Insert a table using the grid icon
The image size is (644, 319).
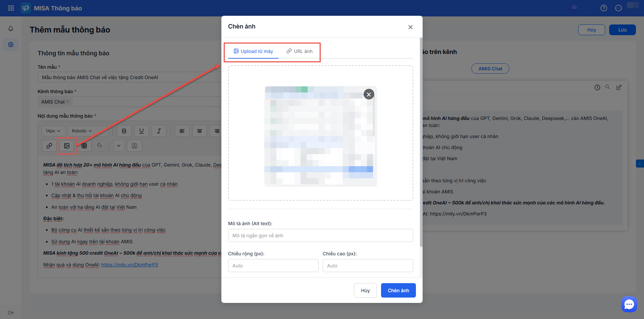point(84,146)
